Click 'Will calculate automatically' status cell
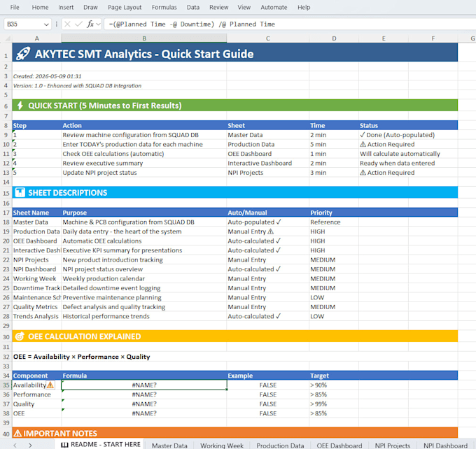 click(x=400, y=154)
